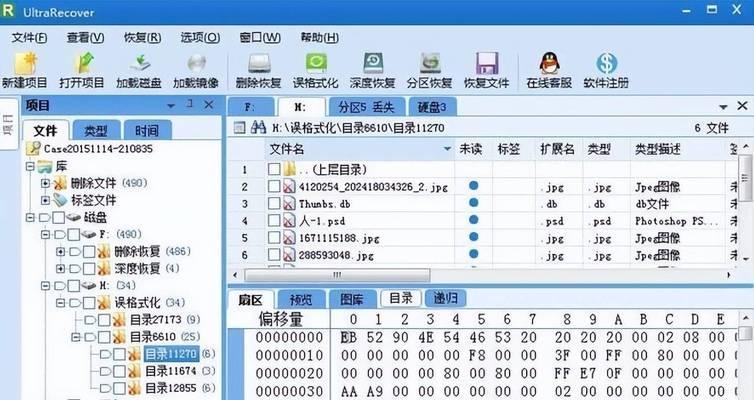754x400 pixels.
Task: Open the 预览 tab
Action: tap(301, 300)
